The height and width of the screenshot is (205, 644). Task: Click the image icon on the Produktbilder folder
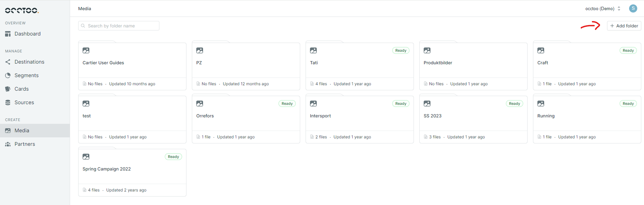(x=427, y=50)
